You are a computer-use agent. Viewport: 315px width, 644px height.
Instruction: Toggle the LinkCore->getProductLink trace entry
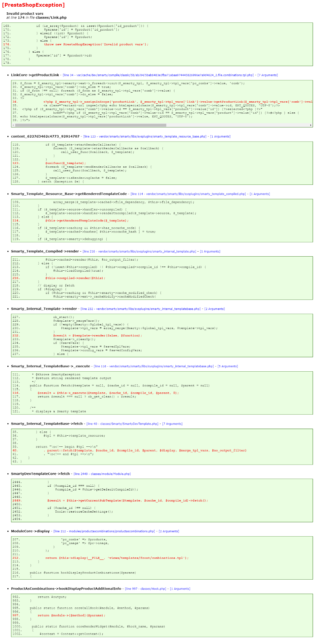[35, 75]
